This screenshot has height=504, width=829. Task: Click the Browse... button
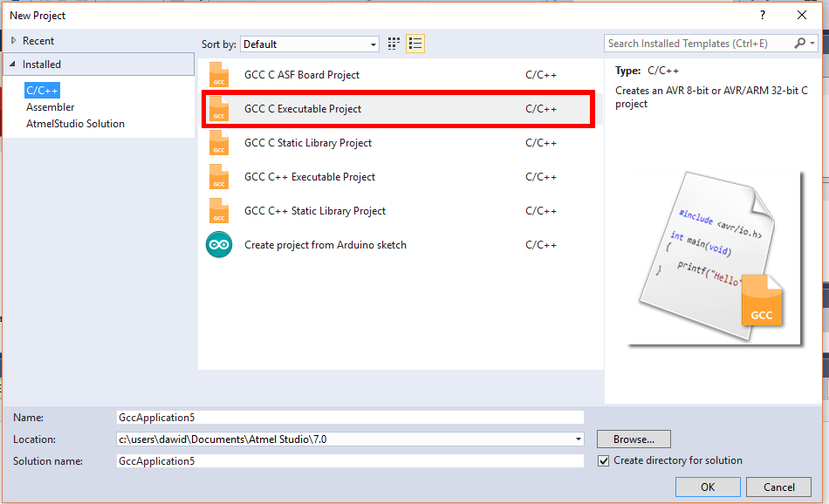pos(634,439)
